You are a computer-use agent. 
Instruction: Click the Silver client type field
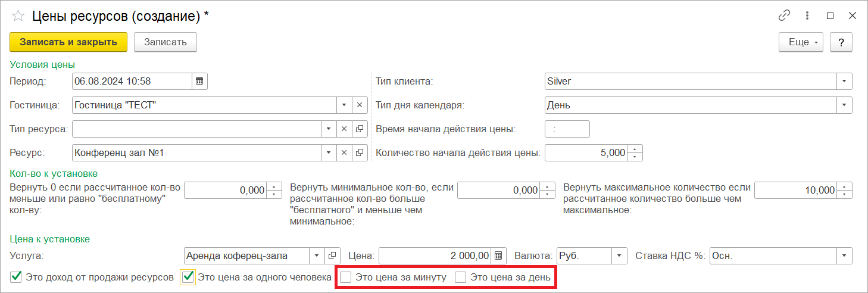click(x=691, y=80)
